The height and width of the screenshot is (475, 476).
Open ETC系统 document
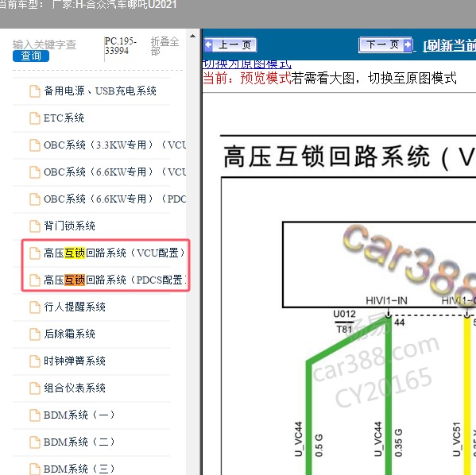point(64,118)
